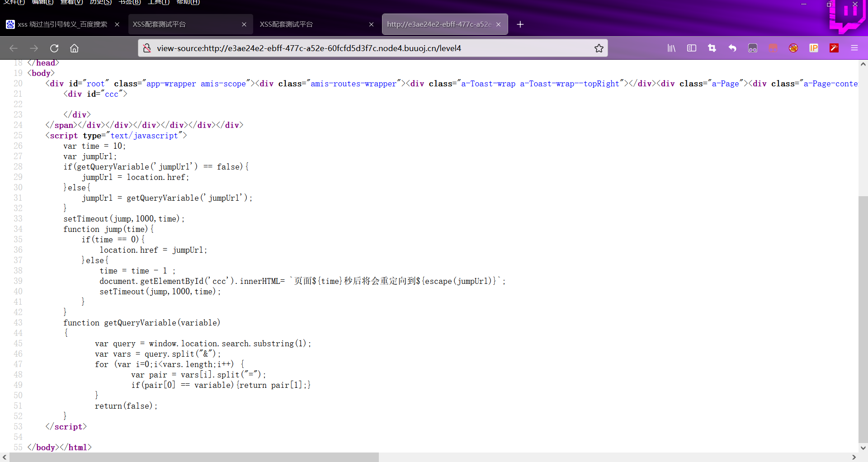This screenshot has height=462, width=868.
Task: Open the gray mask extension icon
Action: pyautogui.click(x=753, y=48)
